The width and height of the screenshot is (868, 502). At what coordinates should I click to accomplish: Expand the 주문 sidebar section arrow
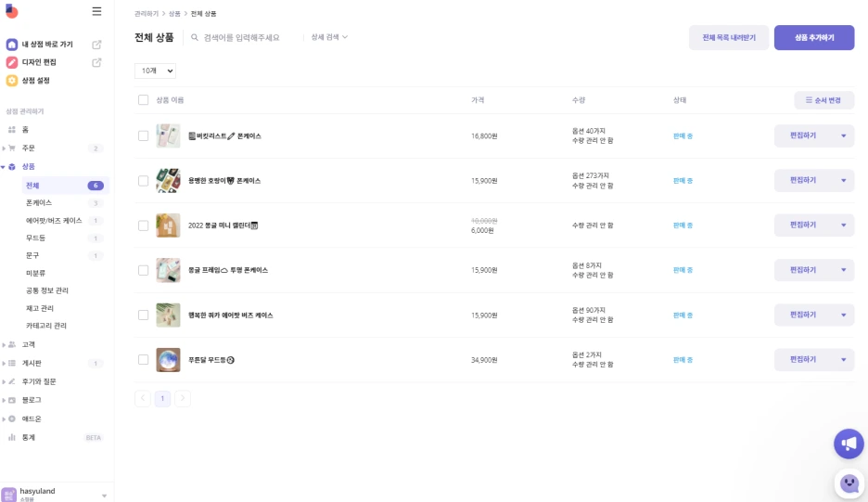click(4, 148)
